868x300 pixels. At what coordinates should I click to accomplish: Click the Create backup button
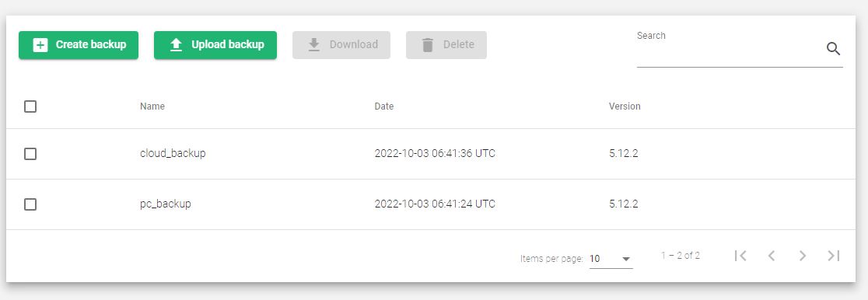pyautogui.click(x=79, y=45)
